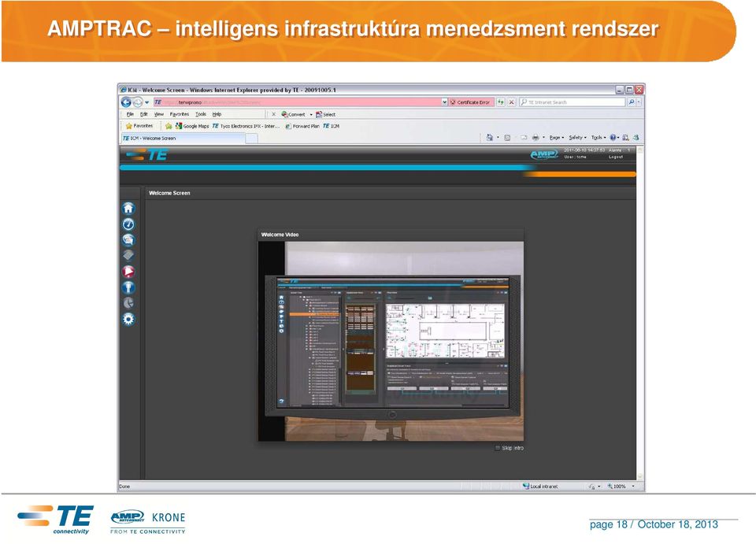This screenshot has width=756, height=544.
Task: Click the Feeds toolbar icon
Action: [507, 137]
